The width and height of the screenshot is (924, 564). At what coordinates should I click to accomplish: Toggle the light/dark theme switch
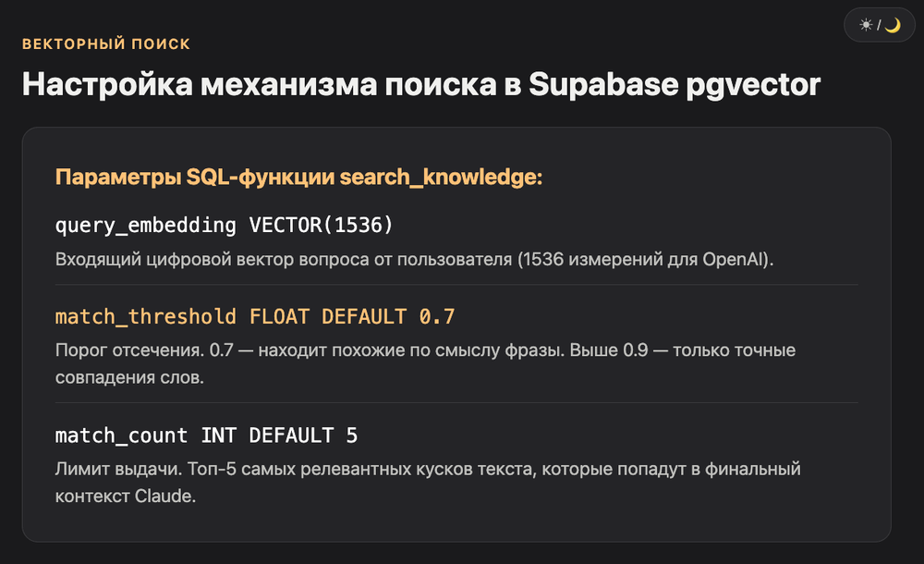(x=880, y=25)
